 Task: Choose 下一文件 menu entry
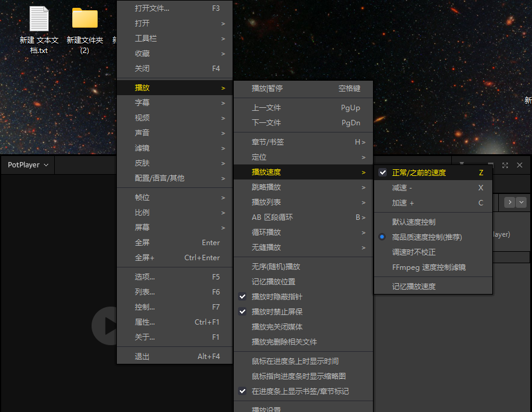click(x=303, y=123)
